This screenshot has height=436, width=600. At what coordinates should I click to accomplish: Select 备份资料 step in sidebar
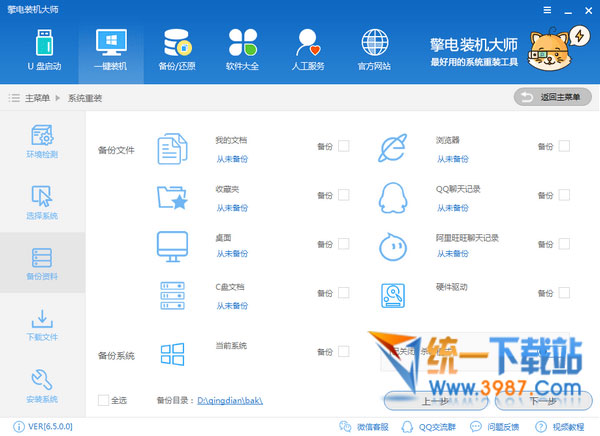(x=42, y=263)
